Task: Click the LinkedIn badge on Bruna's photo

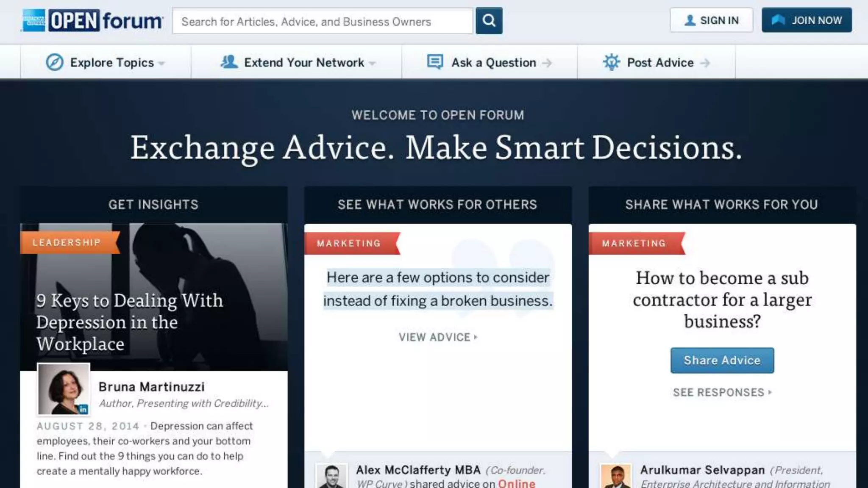Action: point(83,409)
